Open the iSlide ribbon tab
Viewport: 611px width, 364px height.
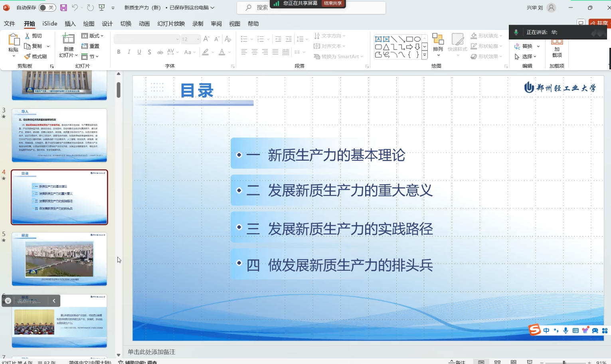(x=50, y=24)
